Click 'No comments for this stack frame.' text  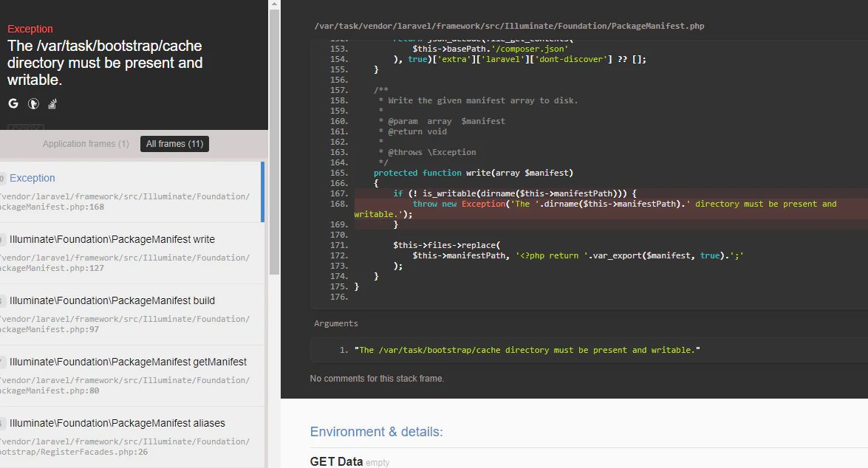[377, 379]
